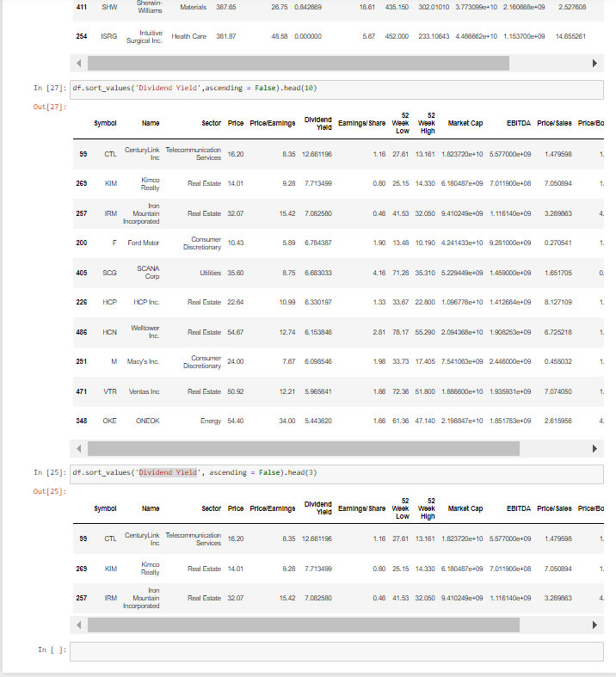
Task: Click the topmost table horizontal scrollbar thumb
Action: tap(299, 63)
